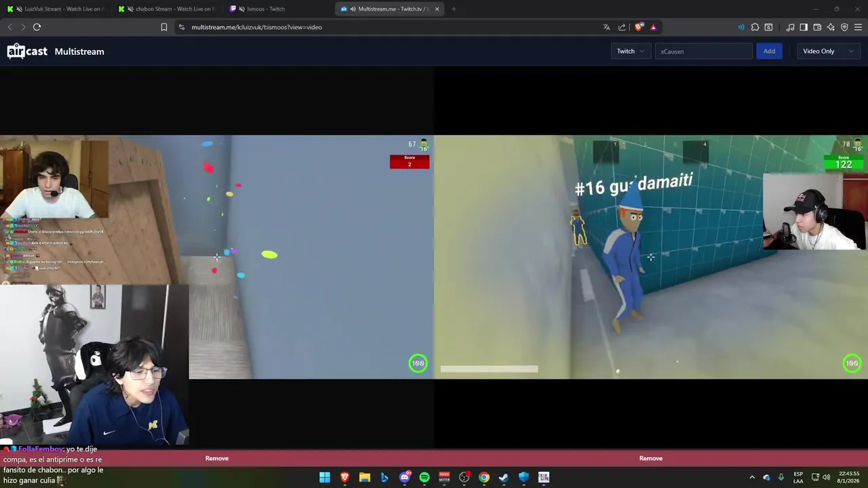Screen dimensions: 868x488
Task: Open the clock showing 22:45:55
Action: click(849, 477)
